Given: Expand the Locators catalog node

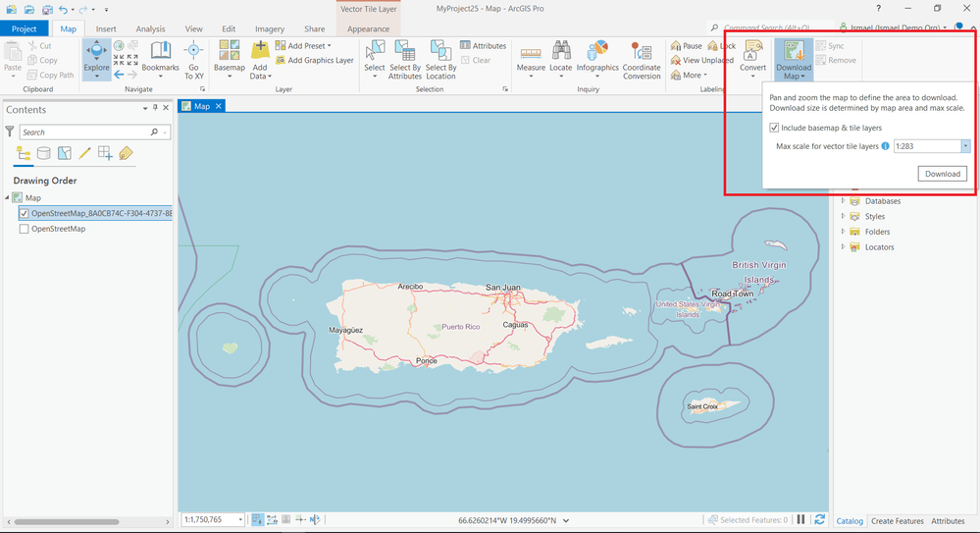Looking at the screenshot, I should point(843,246).
